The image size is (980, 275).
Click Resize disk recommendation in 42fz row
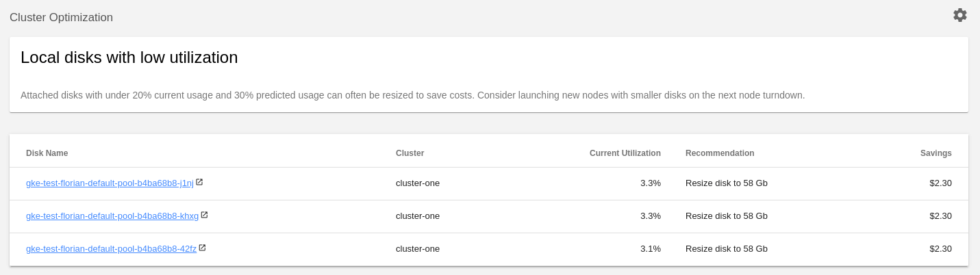tap(727, 249)
